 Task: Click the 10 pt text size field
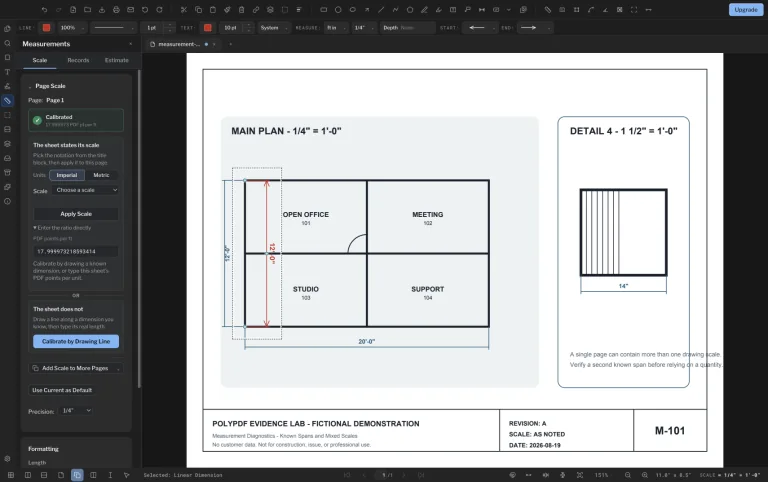[x=236, y=28]
